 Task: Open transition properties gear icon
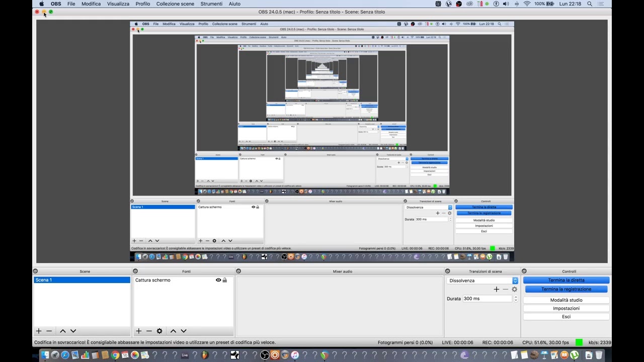point(514,289)
